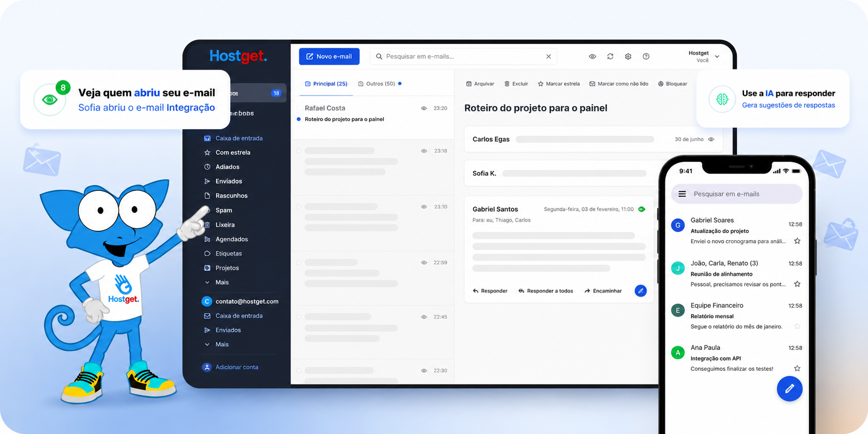
Task: Click the eye icon on the 22:59 email
Action: point(424,262)
